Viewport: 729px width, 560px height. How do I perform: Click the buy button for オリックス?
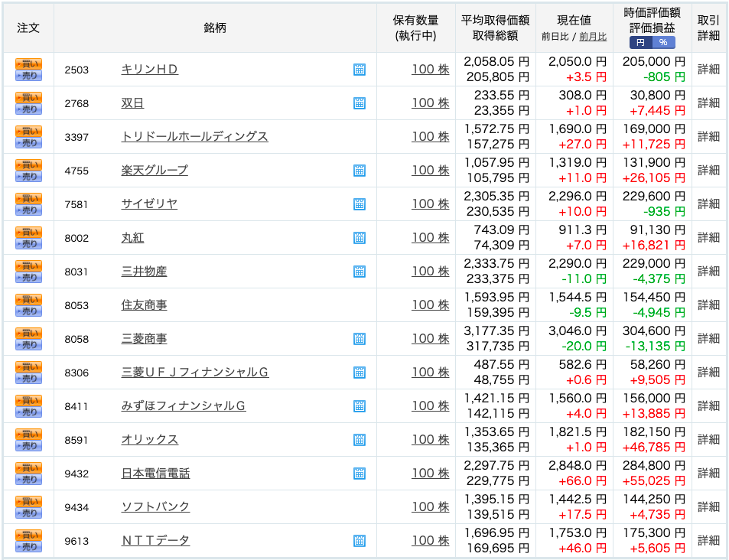coord(28,434)
